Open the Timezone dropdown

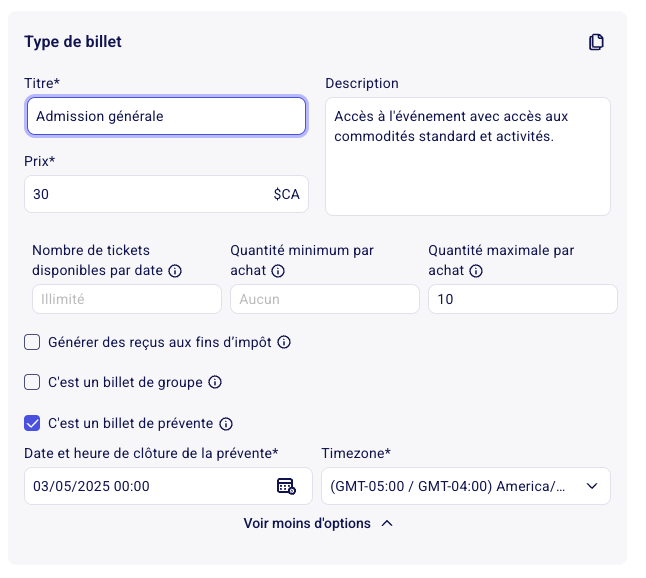466,486
